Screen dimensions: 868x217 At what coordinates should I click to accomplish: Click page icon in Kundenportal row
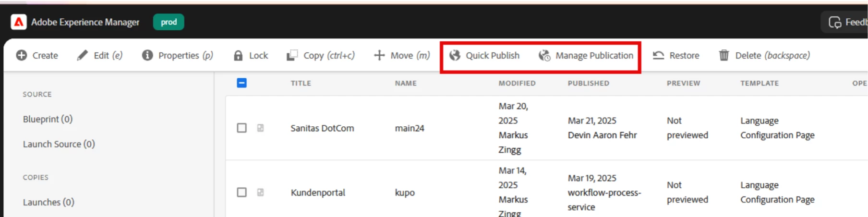point(260,192)
